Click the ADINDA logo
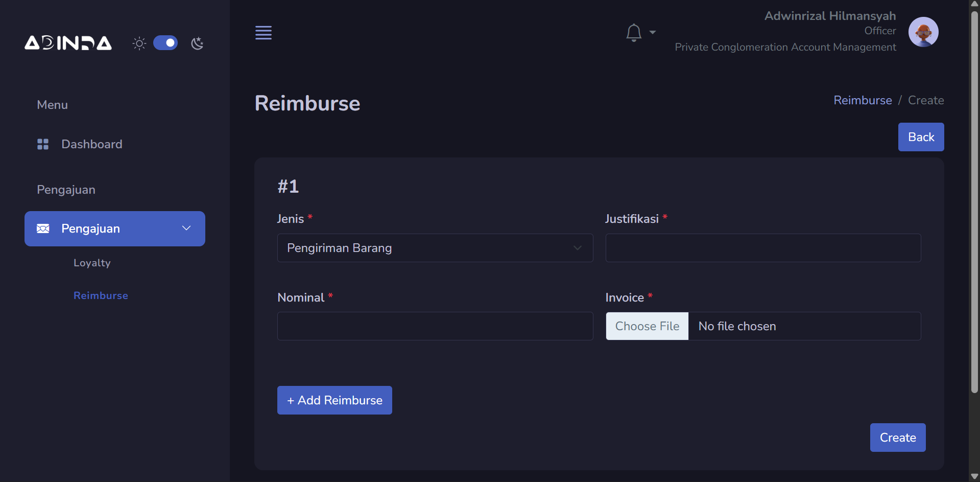This screenshot has width=980, height=482. [x=68, y=43]
